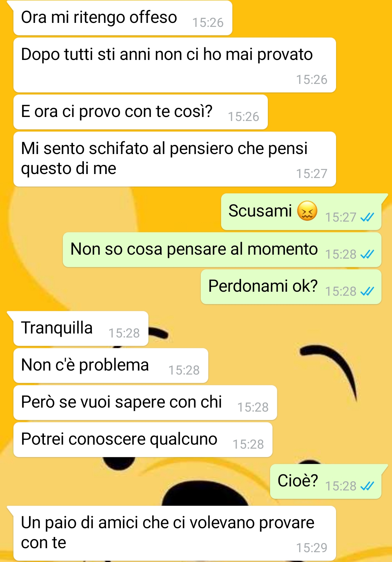
Task: Tap the 'E ora ci provo con te così?' message
Action: (140, 112)
